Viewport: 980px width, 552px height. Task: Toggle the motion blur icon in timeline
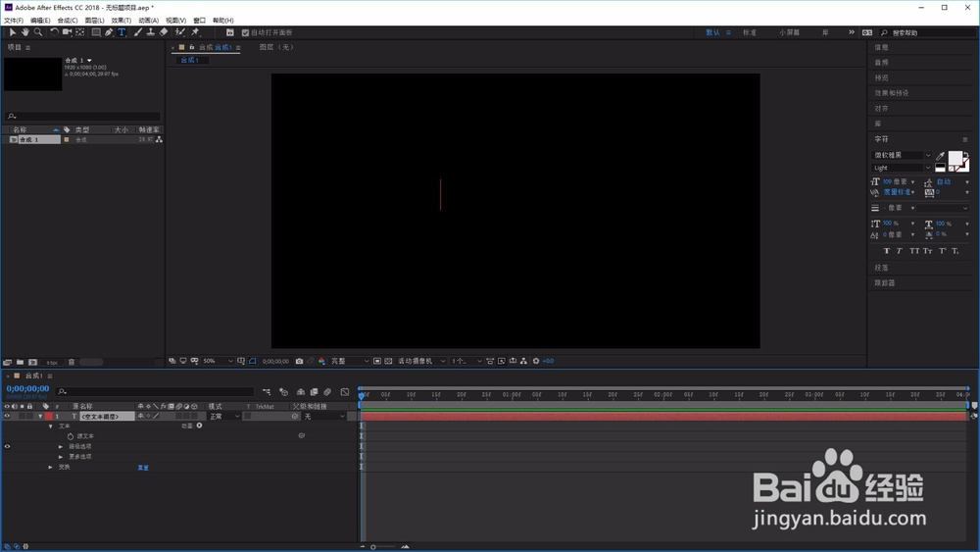tap(327, 392)
